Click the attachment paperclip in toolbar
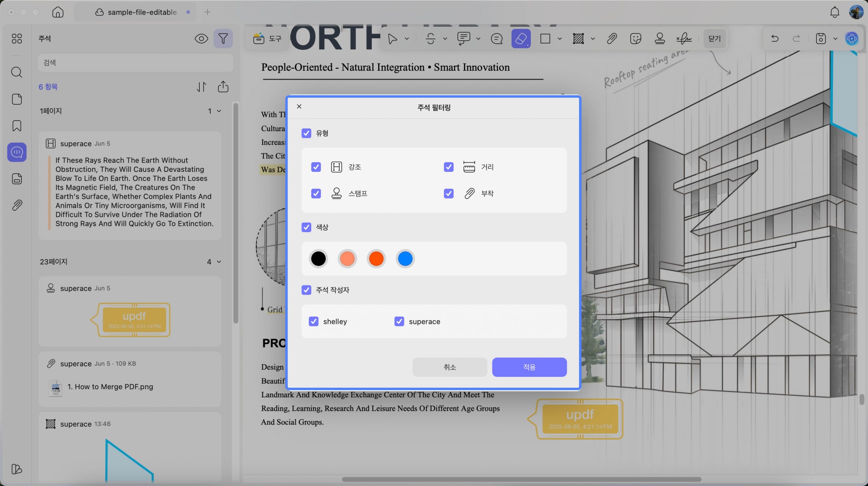 click(612, 39)
